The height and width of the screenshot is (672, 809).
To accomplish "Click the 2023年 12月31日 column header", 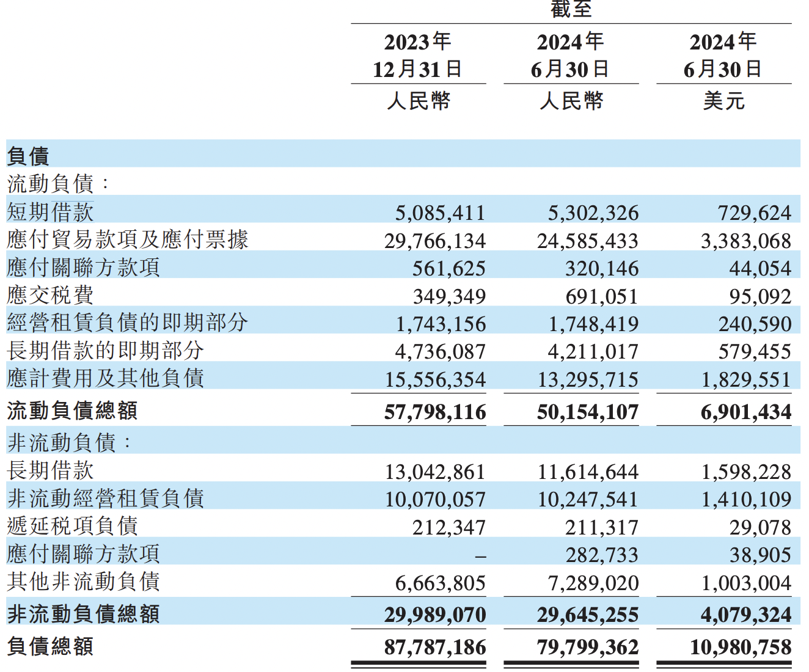I will [x=418, y=56].
